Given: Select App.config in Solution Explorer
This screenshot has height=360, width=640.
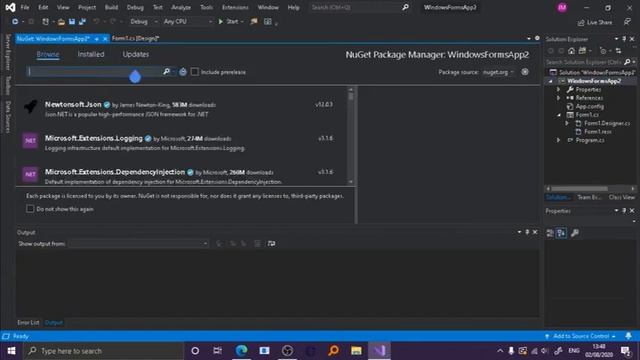Looking at the screenshot, I should point(589,107).
